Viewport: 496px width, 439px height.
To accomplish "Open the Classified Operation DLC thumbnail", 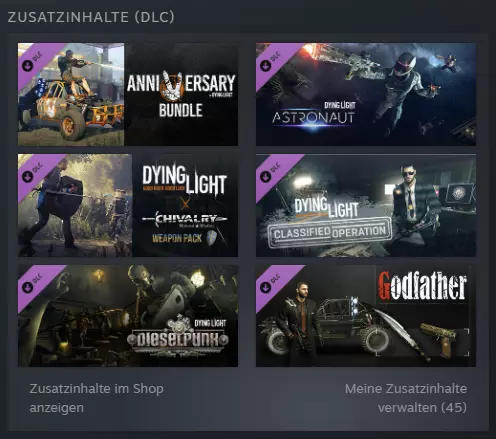I will tap(366, 205).
